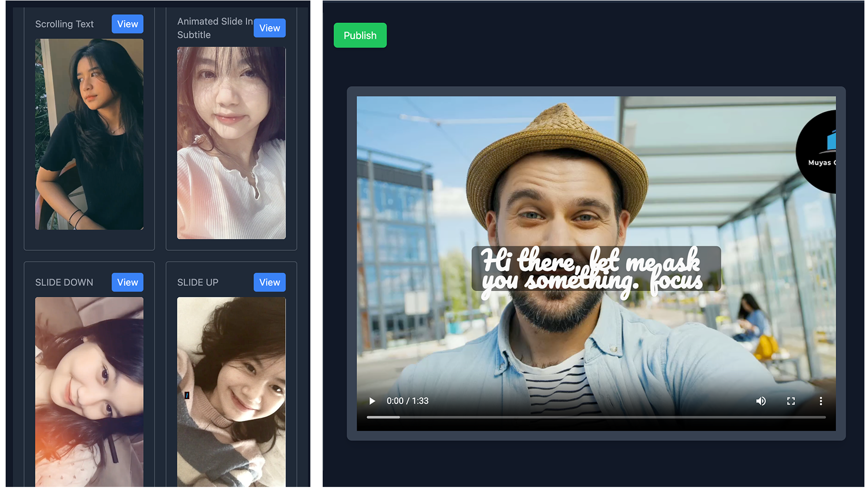The width and height of the screenshot is (868, 488).
Task: Select the Animated Slide In Subtitle thumbnail
Action: click(231, 143)
